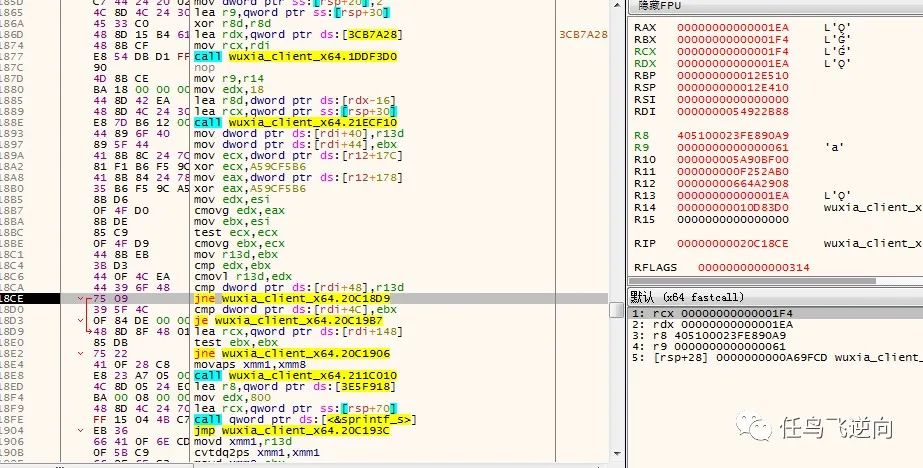
Task: Select the call to sprintf_s instruction
Action: point(306,419)
